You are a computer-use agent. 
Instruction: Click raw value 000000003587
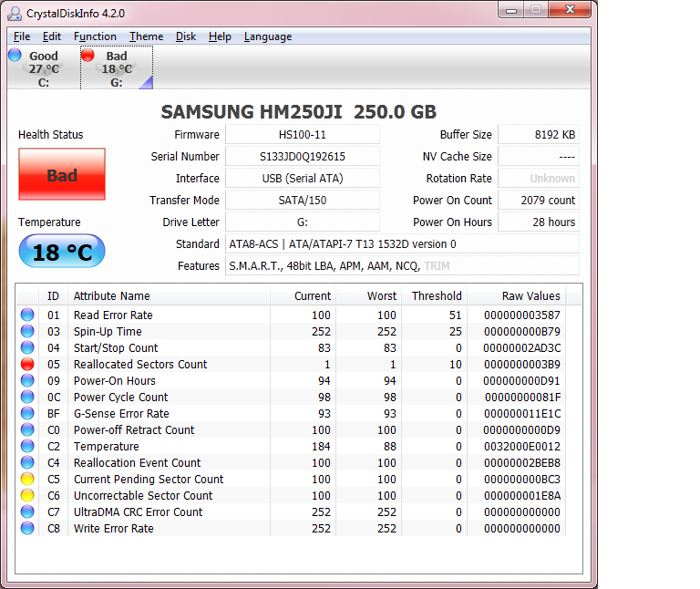(x=522, y=315)
